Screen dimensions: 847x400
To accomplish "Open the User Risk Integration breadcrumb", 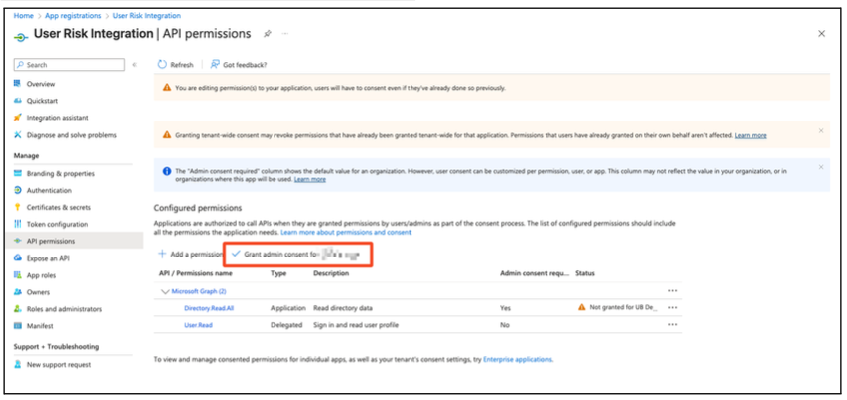I will (146, 16).
